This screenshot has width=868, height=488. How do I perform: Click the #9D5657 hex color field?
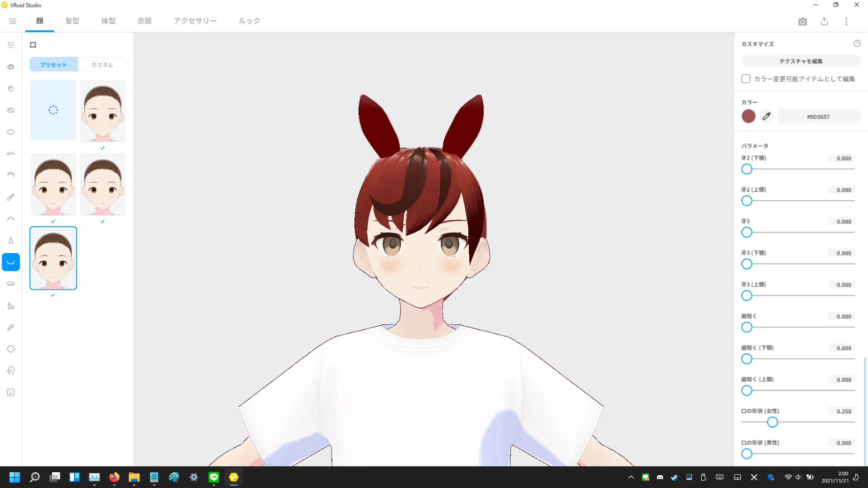click(818, 116)
